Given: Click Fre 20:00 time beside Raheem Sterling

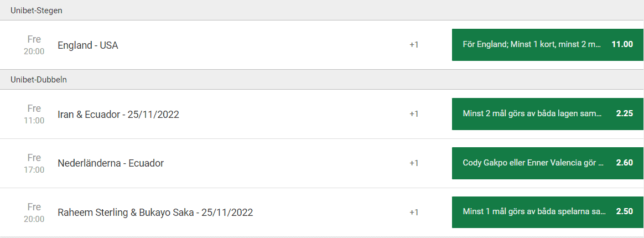Looking at the screenshot, I should pyautogui.click(x=34, y=213).
